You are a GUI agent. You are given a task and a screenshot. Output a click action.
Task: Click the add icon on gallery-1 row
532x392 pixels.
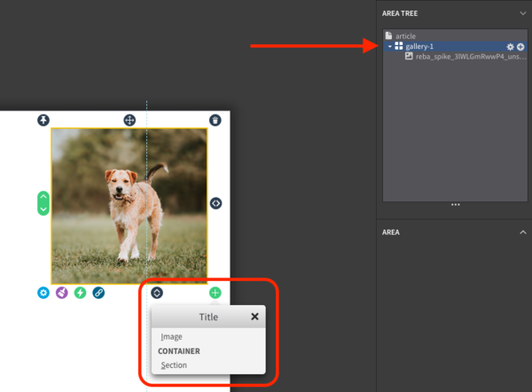click(x=520, y=46)
